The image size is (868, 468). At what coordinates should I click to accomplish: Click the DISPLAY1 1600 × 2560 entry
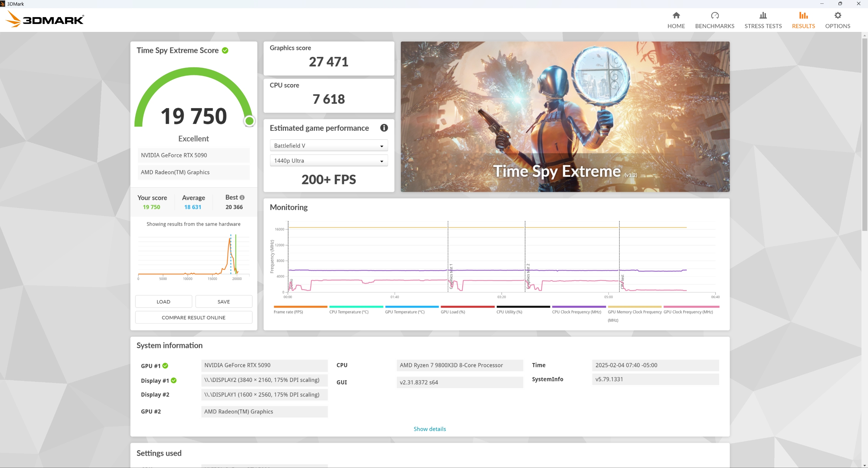pos(264,395)
